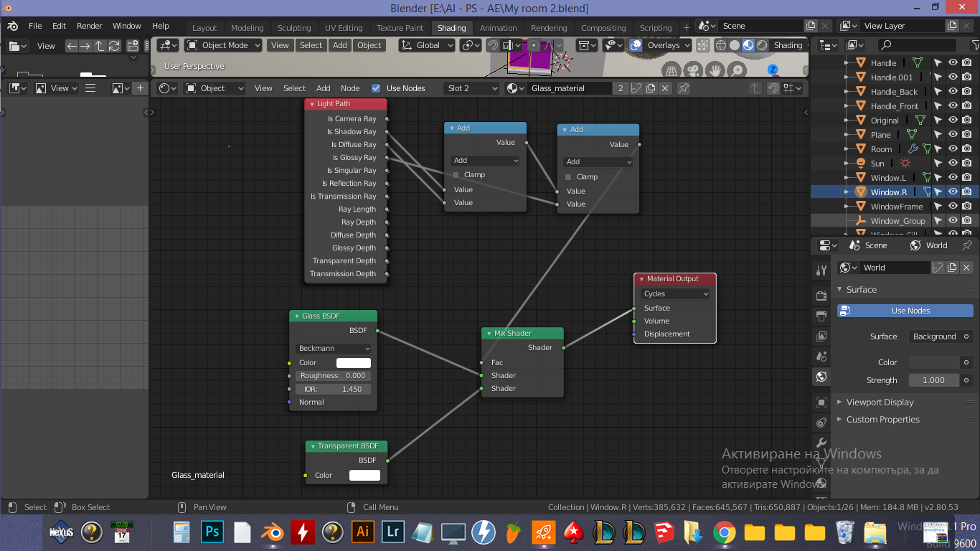Screen dimensions: 980x551
Task: Open the node editor Node menu
Action: click(350, 88)
